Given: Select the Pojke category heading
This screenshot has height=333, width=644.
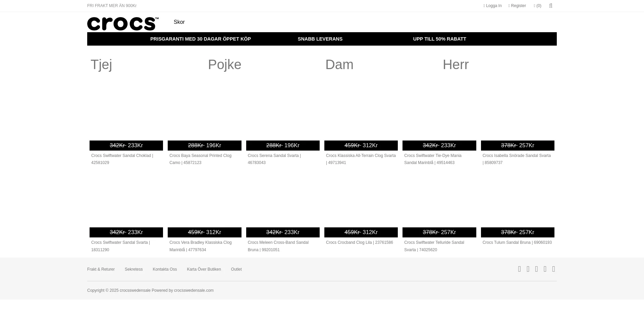Looking at the screenshot, I should tap(225, 64).
